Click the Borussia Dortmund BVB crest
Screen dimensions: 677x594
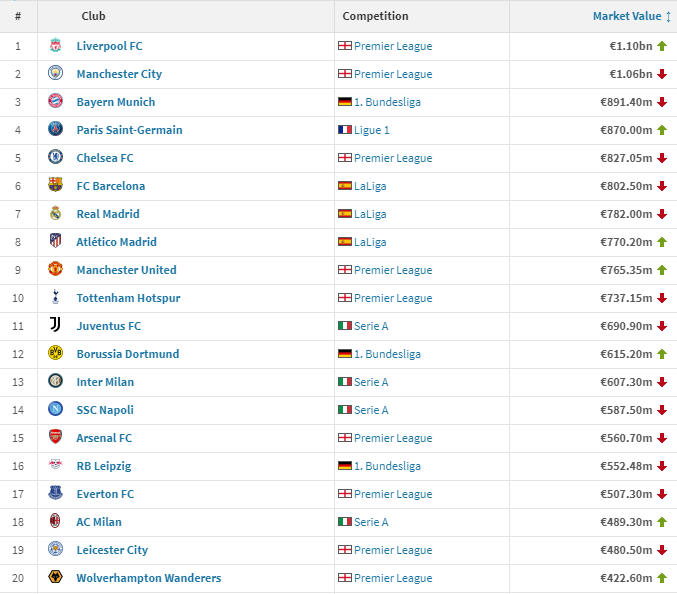pyautogui.click(x=55, y=353)
